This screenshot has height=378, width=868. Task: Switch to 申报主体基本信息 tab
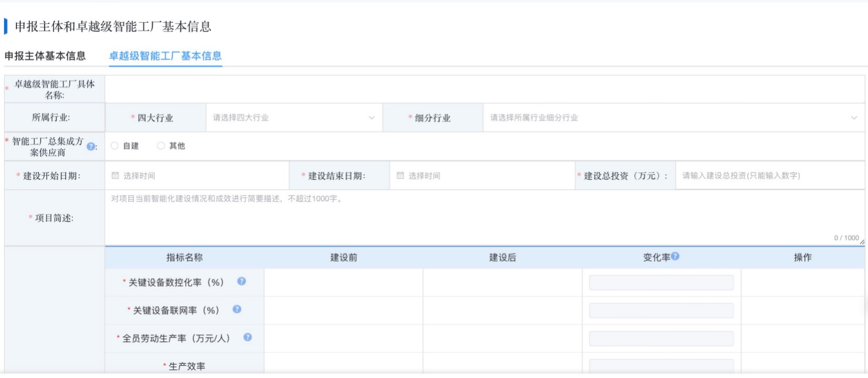click(x=45, y=56)
